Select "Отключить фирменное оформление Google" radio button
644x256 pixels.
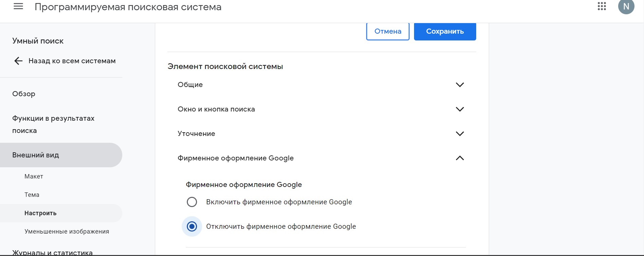pos(192,226)
